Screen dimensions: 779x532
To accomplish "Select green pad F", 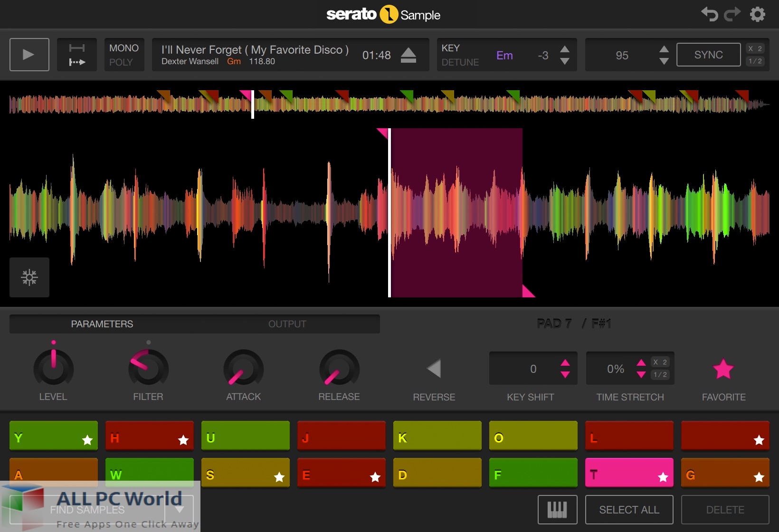I will point(533,473).
